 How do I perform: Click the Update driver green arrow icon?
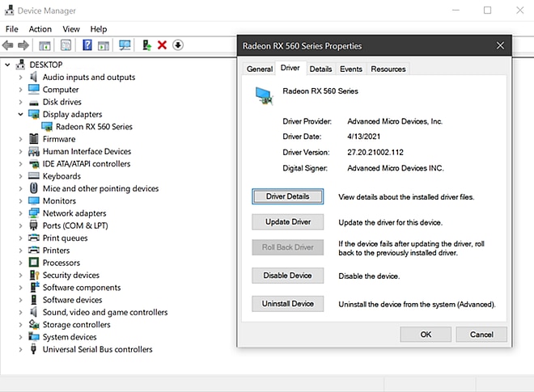[x=146, y=45]
